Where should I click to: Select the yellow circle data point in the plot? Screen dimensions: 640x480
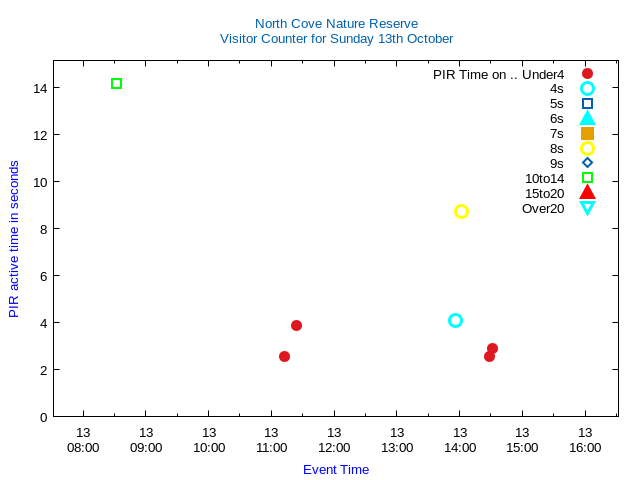click(461, 211)
